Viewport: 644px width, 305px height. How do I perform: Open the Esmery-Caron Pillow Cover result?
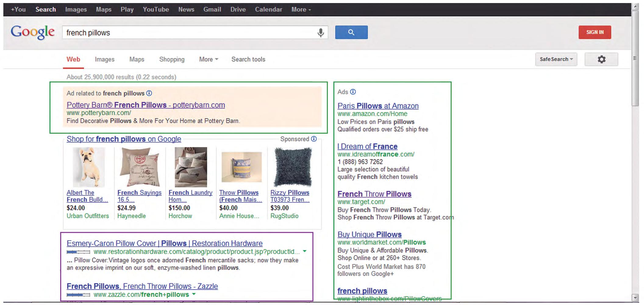(165, 243)
